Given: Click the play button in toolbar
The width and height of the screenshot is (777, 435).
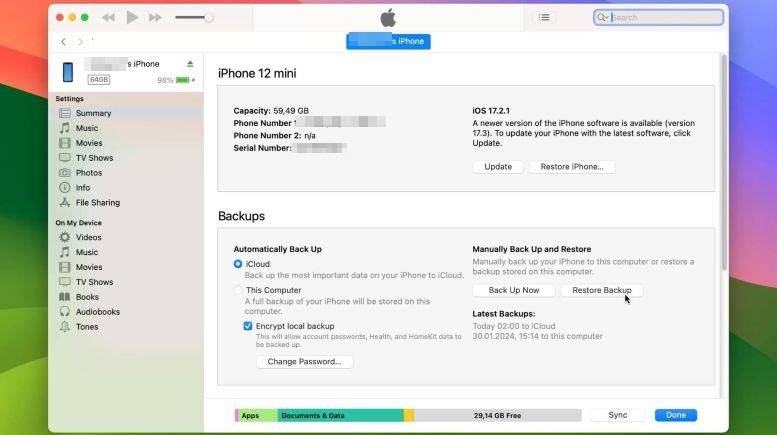Looking at the screenshot, I should tap(132, 17).
